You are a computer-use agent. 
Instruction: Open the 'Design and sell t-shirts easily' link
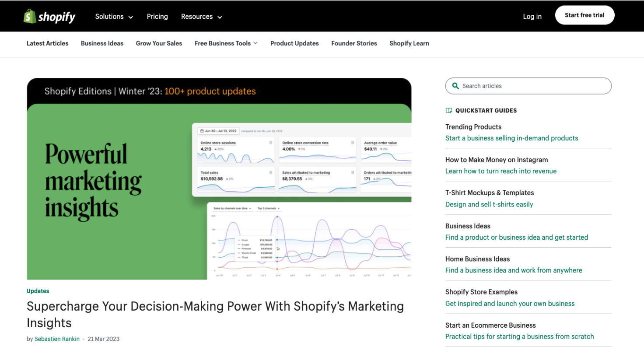tap(489, 204)
